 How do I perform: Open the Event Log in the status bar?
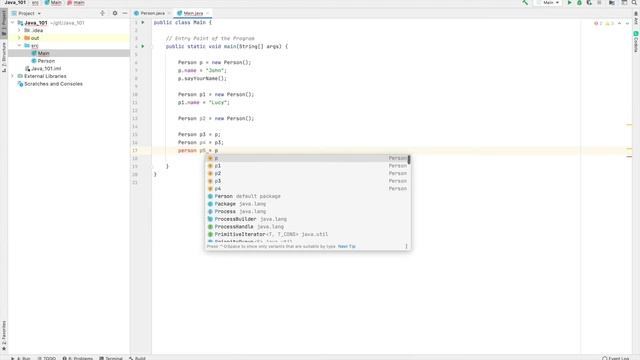616,358
